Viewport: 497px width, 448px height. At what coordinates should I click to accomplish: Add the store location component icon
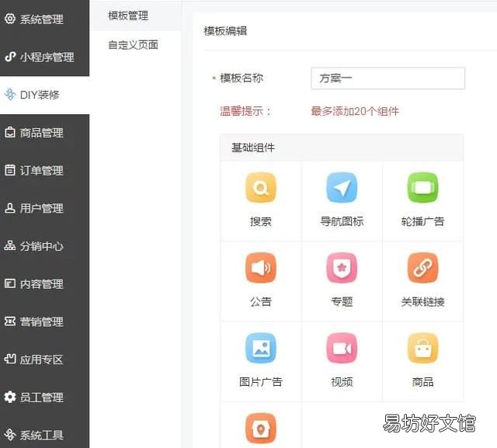coord(261,429)
